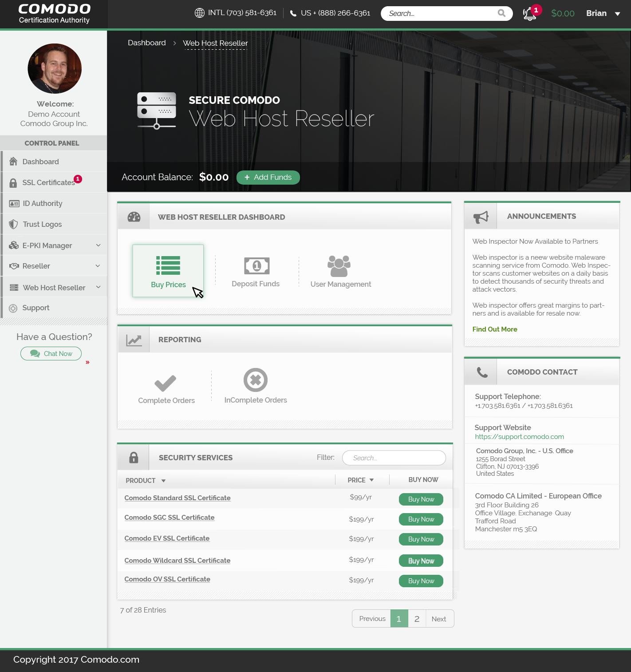Click the Web Host Reseller breadcrumb
The height and width of the screenshot is (672, 631).
coord(215,43)
